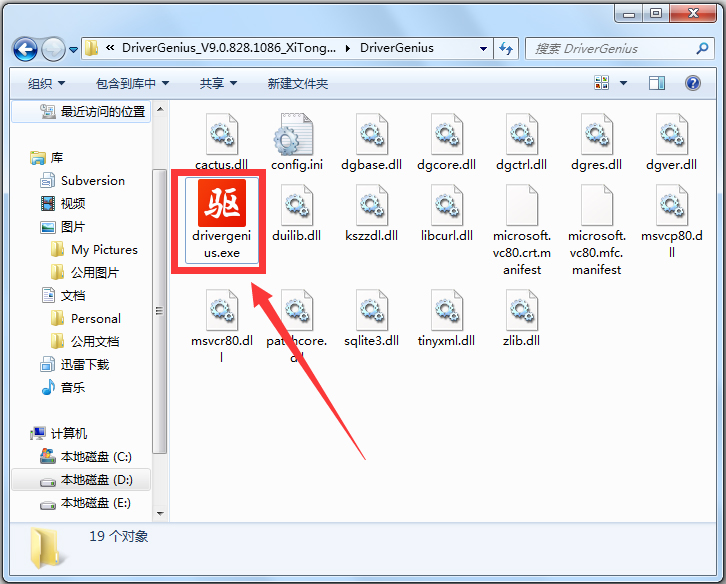Click the navigation pane scrollbar down arrow
Image resolution: width=726 pixels, height=584 pixels.
click(x=160, y=513)
